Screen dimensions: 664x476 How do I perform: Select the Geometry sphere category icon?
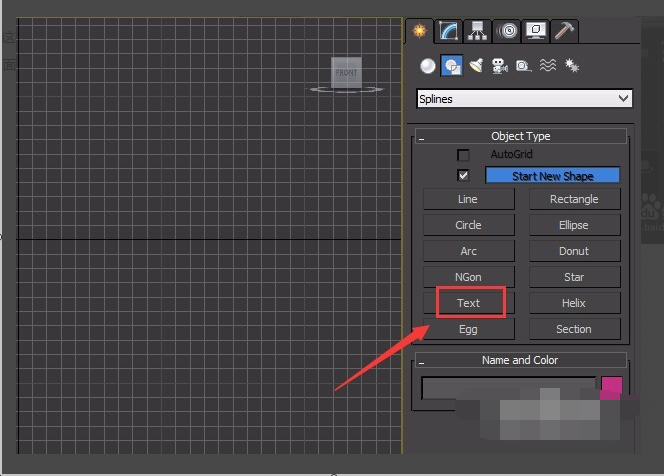point(428,66)
